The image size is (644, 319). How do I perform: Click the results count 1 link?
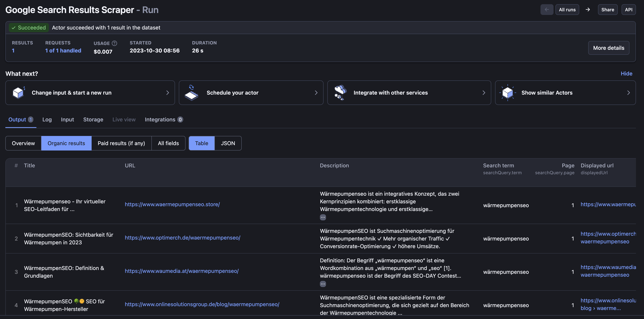(x=13, y=51)
